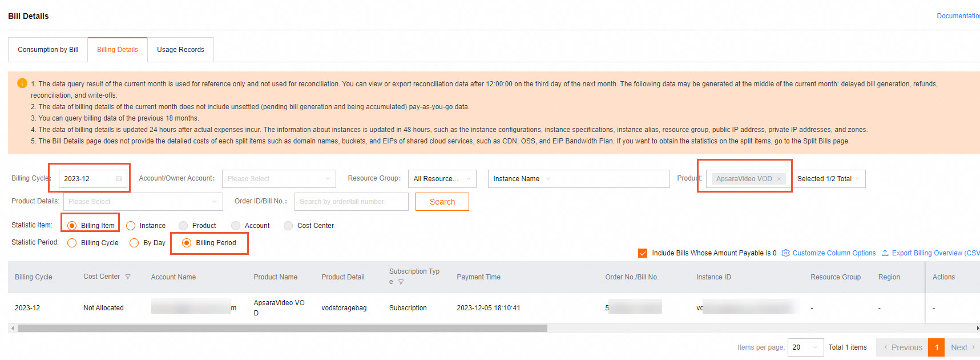Select the Product statistic item radio
Viewport: 980px width, 360px height.
(183, 226)
